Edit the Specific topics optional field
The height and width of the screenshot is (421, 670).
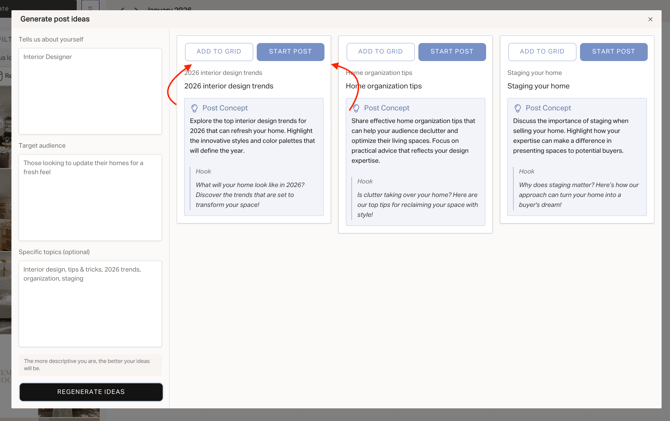click(x=90, y=303)
